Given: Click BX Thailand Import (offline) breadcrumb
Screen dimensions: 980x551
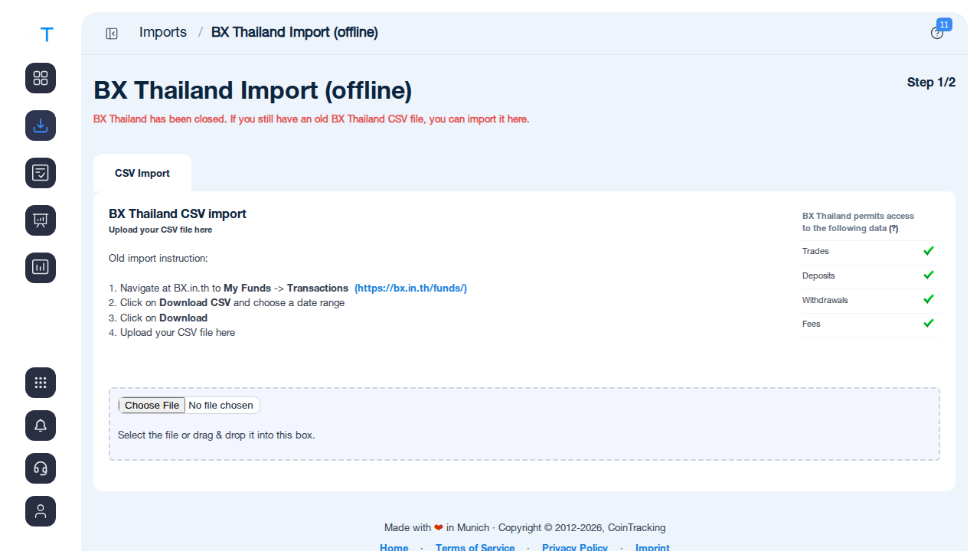Looking at the screenshot, I should click(x=295, y=32).
